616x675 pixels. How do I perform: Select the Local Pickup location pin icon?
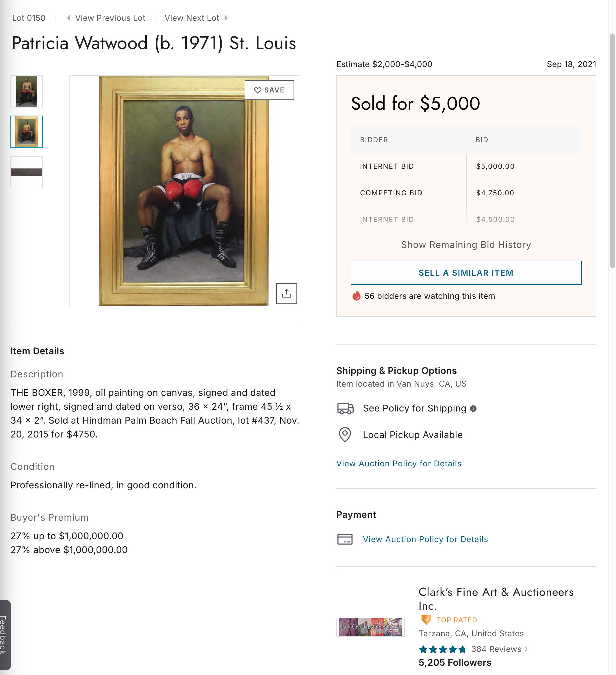pos(344,435)
